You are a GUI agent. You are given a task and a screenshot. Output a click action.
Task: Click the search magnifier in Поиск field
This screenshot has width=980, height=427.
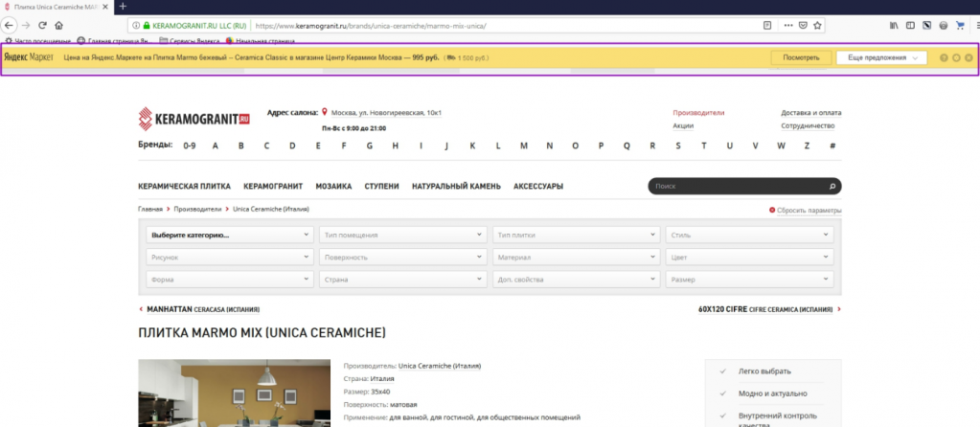[x=832, y=186]
